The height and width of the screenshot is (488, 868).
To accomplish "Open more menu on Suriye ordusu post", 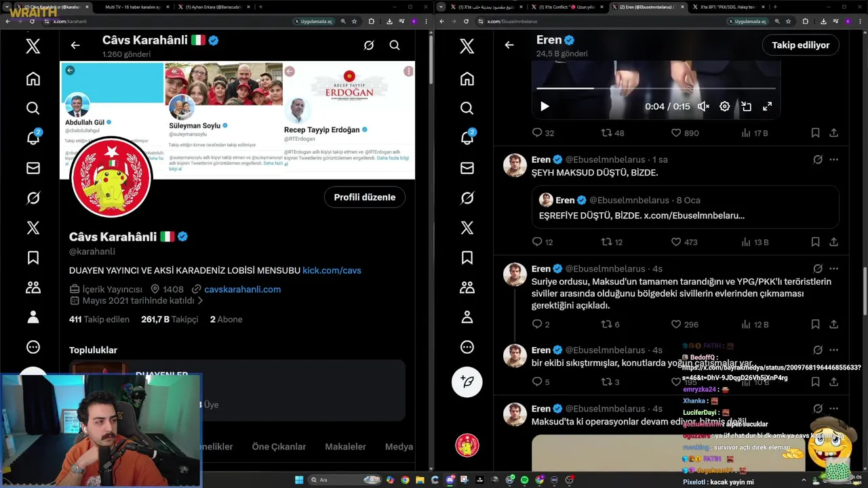I will pyautogui.click(x=834, y=268).
